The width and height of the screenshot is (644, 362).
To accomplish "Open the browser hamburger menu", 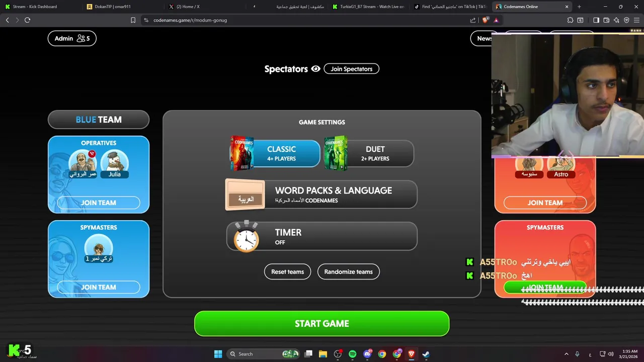I will 637,20.
